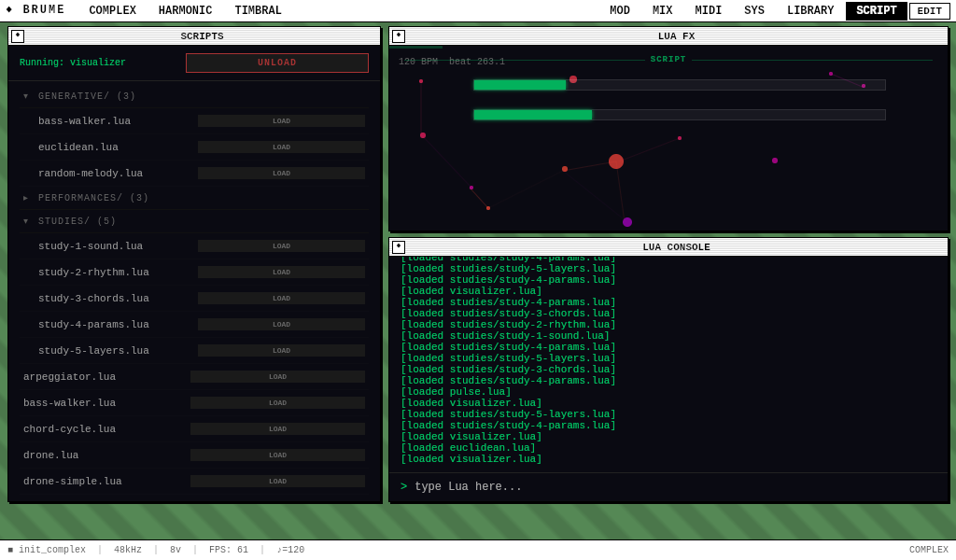Switch to the LIBRARY section
Image resolution: width=956 pixels, height=560 pixels.
coord(810,10)
